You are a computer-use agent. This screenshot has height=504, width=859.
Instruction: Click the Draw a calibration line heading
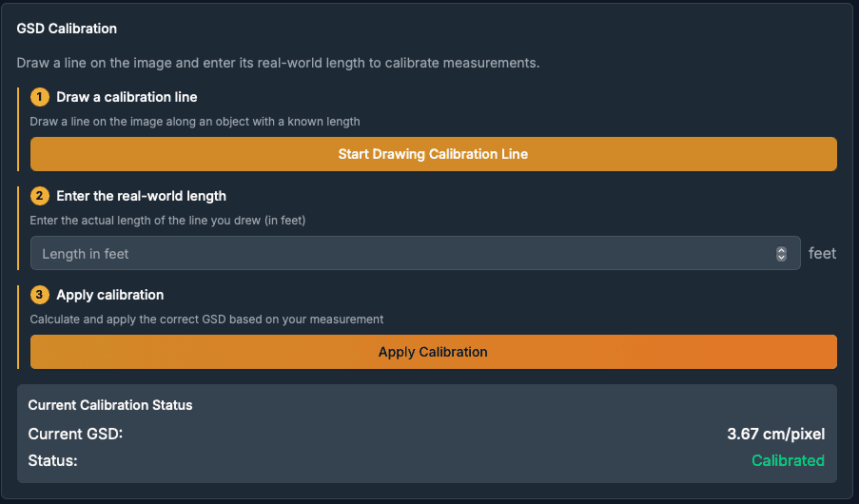[127, 97]
